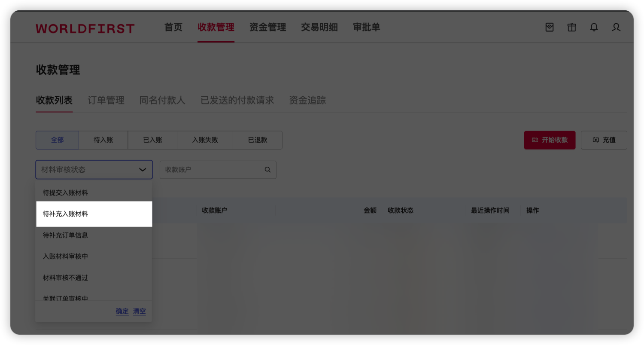Screen dimensions: 644x345
Task: Select the 入账材料审核中 option
Action: pos(94,256)
